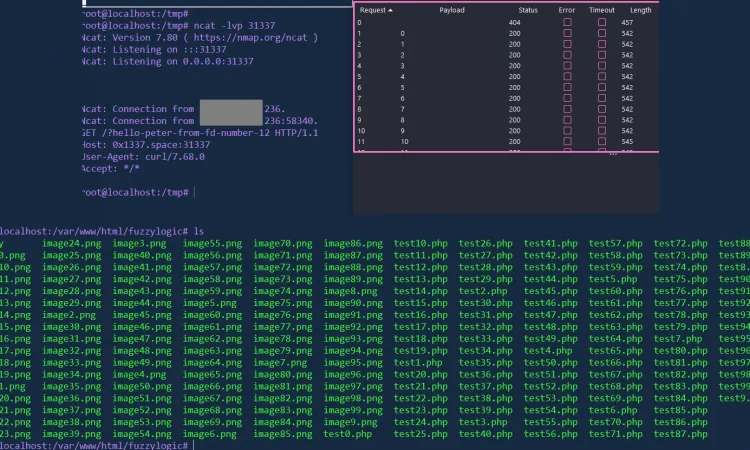
Task: Sort results by Payload column header
Action: (452, 10)
